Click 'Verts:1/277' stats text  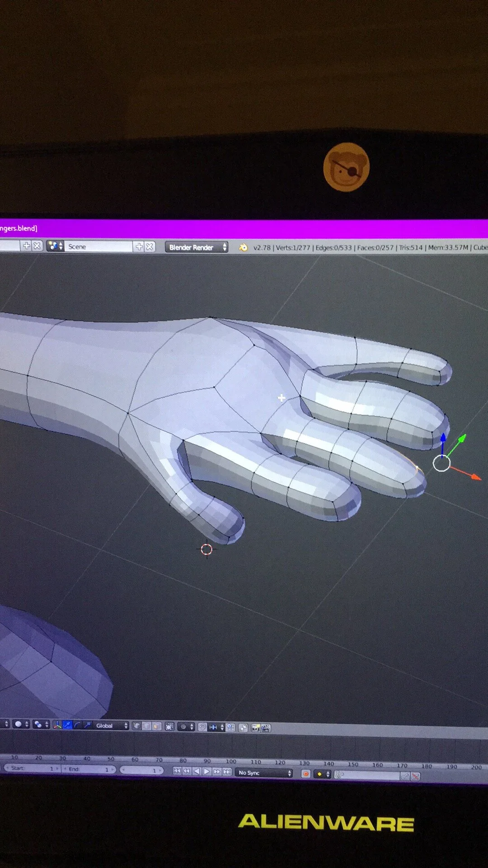tap(293, 248)
